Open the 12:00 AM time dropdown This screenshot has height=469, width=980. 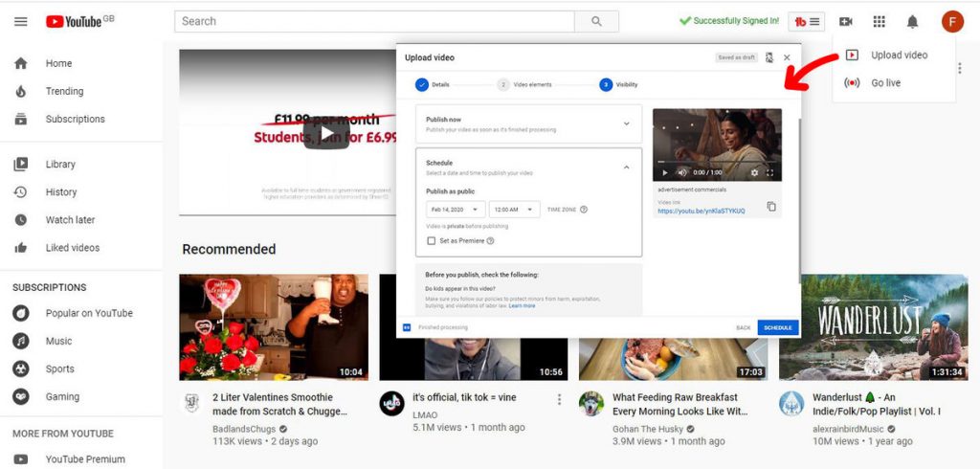coord(514,210)
